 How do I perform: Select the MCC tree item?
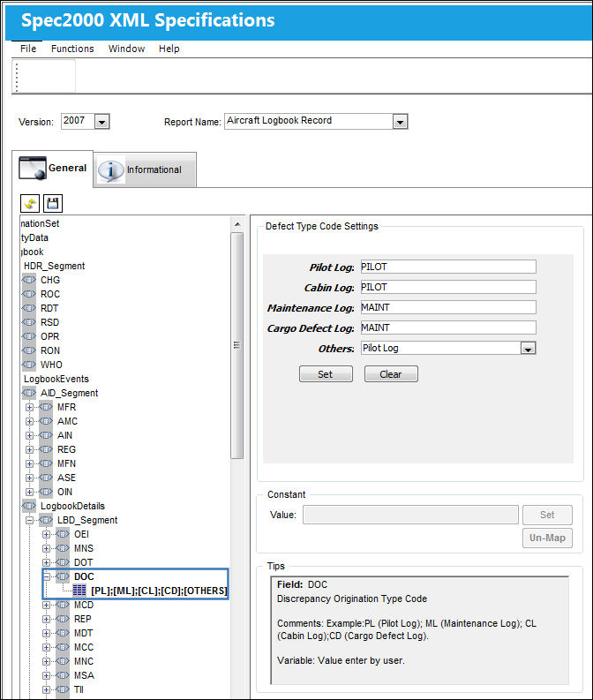[84, 647]
